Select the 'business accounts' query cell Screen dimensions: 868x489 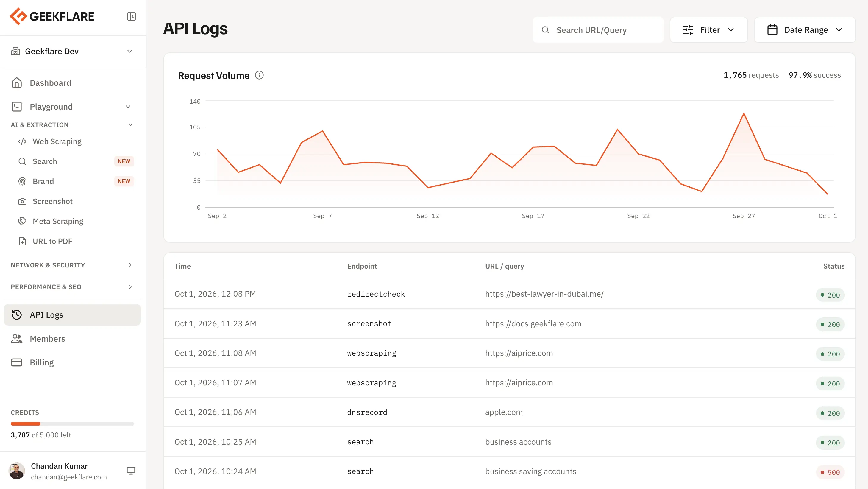[x=518, y=442]
